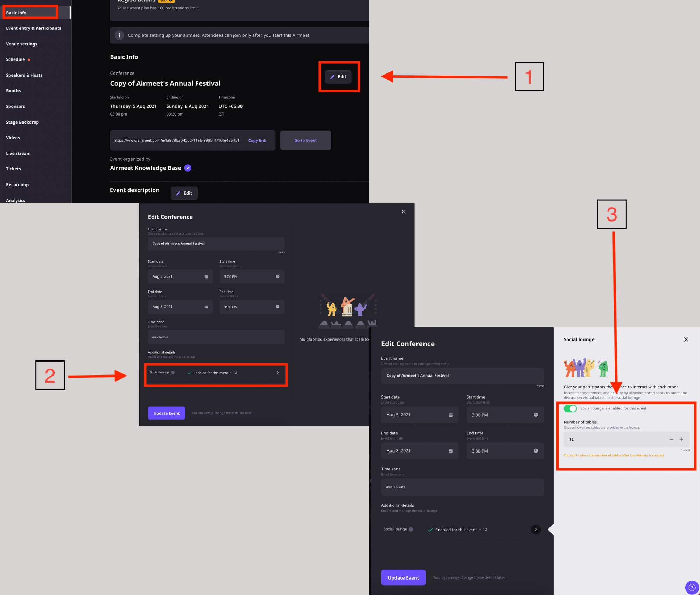
Task: Open Start date calendar, lower-right dialog
Action: tap(450, 415)
